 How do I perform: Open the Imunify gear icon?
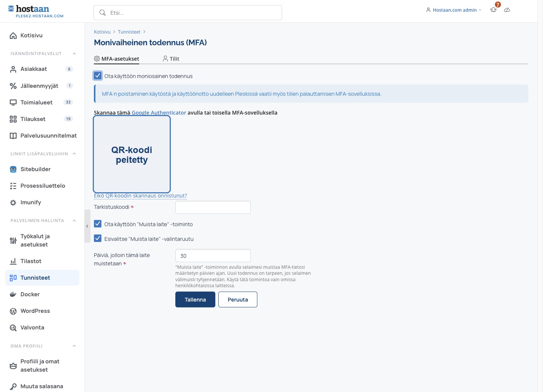click(x=13, y=202)
